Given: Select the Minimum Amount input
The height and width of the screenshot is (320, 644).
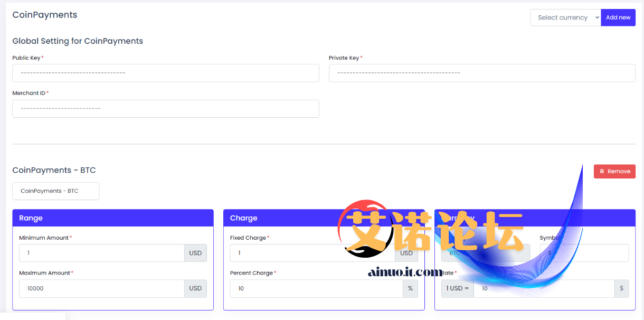Looking at the screenshot, I should 102,253.
